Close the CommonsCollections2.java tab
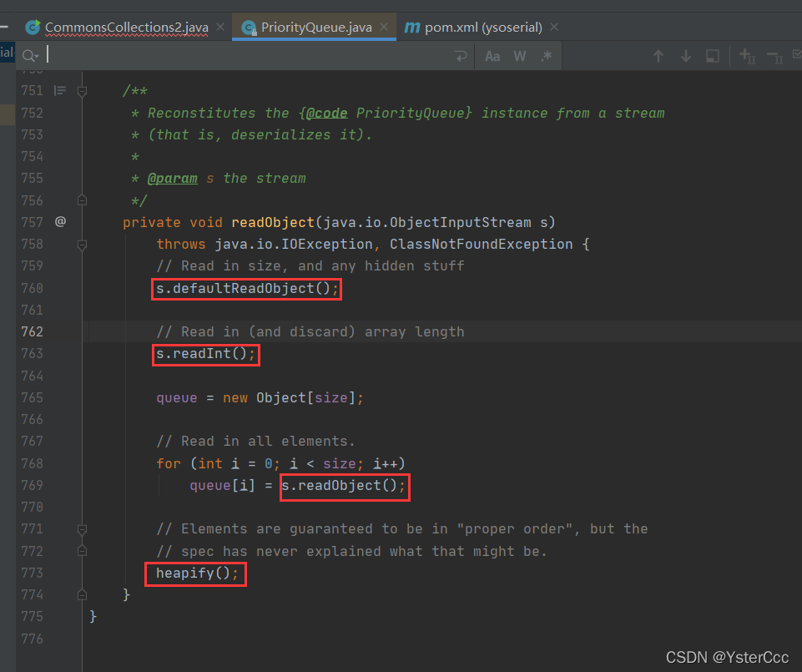 click(220, 27)
